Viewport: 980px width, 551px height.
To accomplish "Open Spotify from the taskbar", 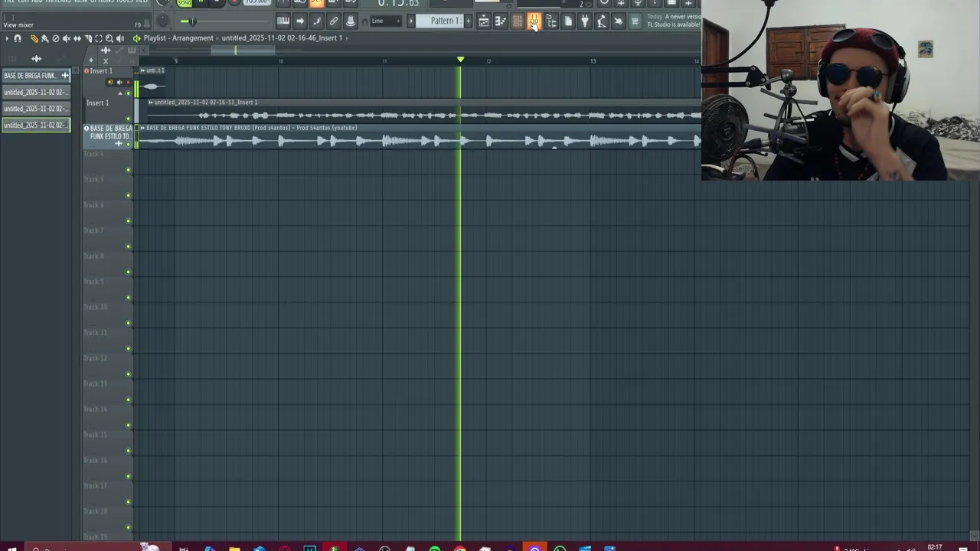I will tap(435, 548).
